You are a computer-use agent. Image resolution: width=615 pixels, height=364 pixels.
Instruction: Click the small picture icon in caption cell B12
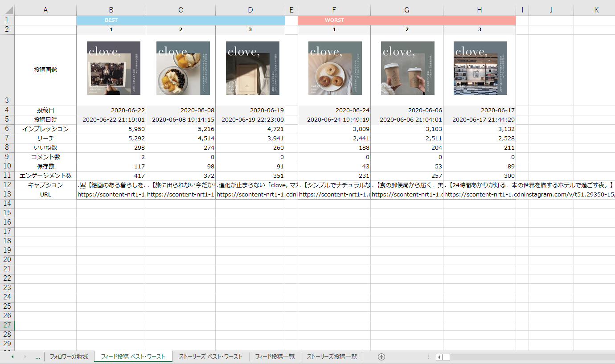pos(82,185)
